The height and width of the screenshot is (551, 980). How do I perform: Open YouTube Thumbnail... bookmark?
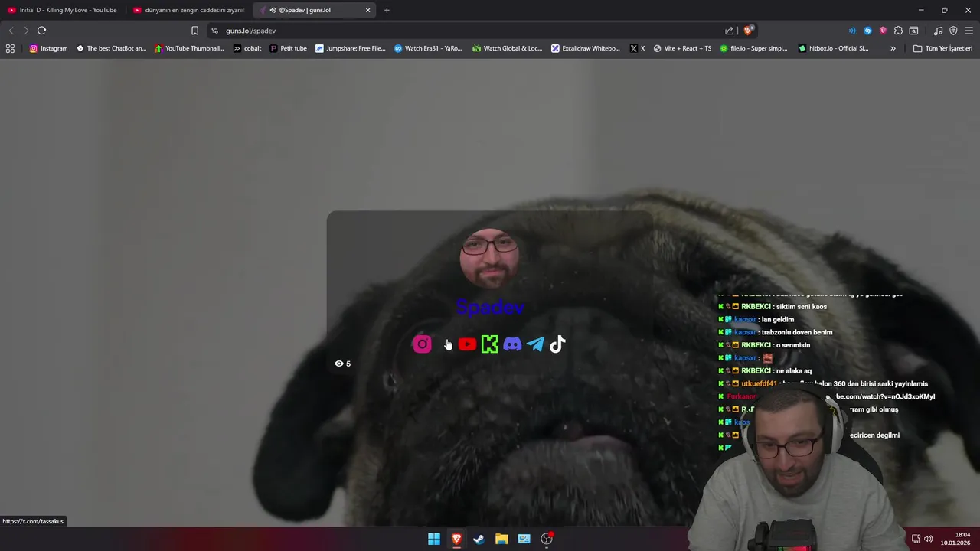(189, 48)
